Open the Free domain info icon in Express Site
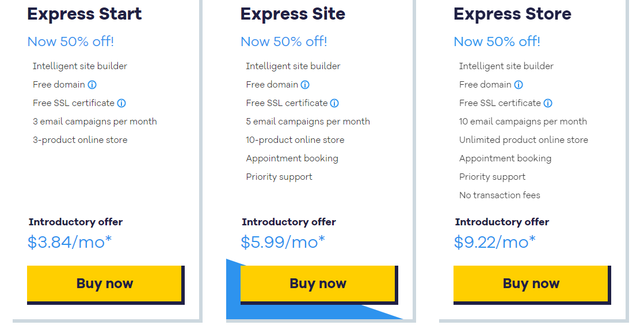The height and width of the screenshot is (325, 644). coord(305,85)
